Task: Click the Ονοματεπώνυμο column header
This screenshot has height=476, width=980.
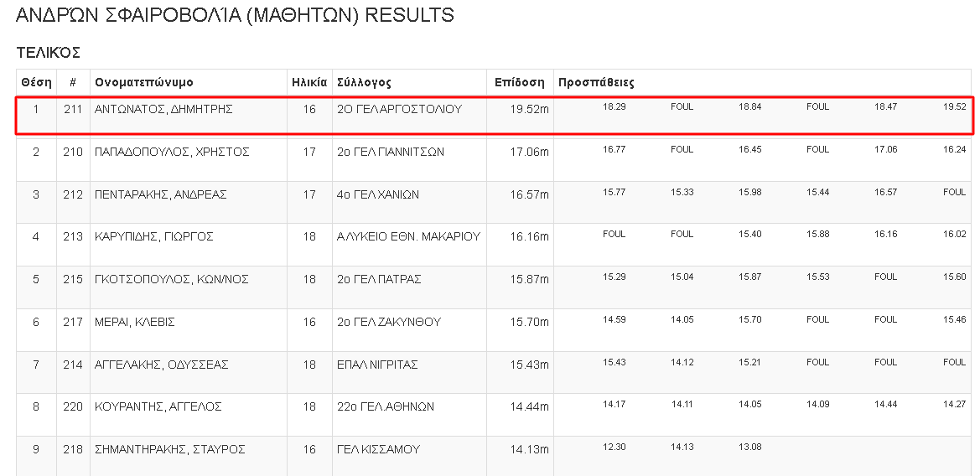Action: click(143, 82)
